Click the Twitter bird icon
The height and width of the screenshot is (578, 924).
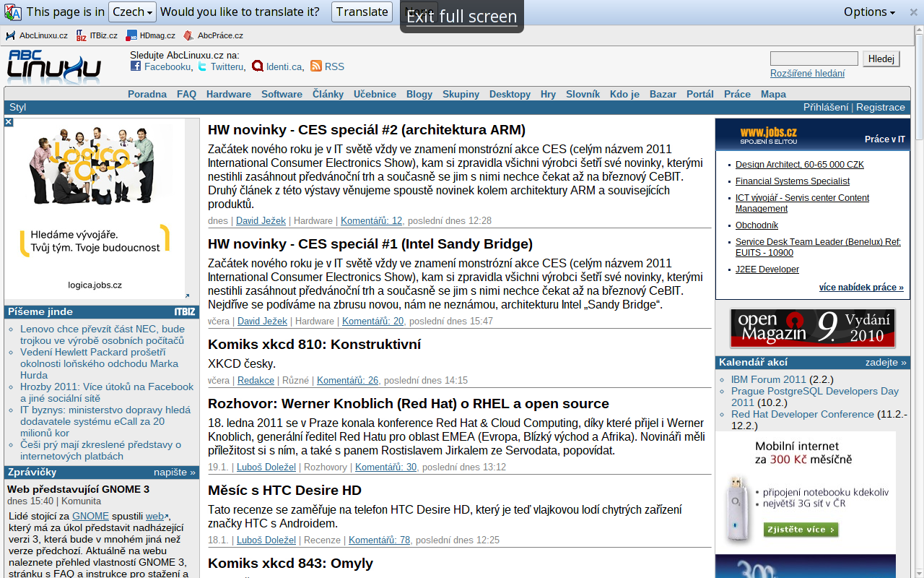(202, 66)
